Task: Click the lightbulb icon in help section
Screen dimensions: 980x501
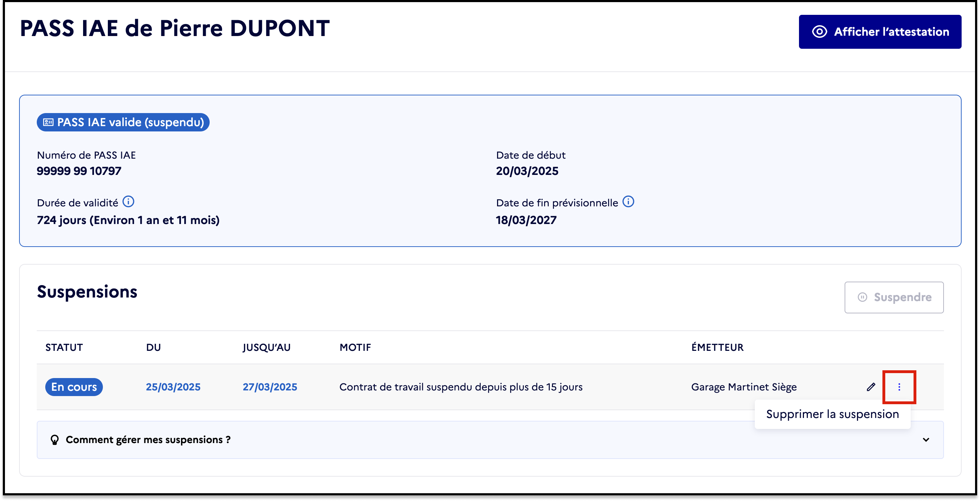Action: point(55,440)
